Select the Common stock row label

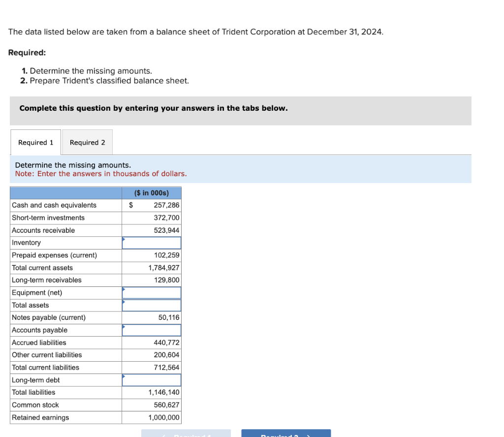[x=35, y=405]
